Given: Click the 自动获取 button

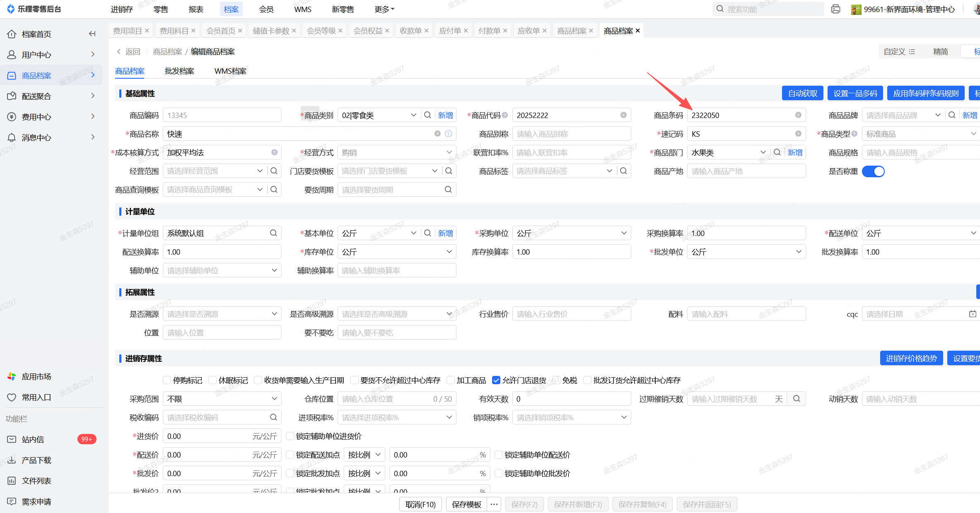Looking at the screenshot, I should pos(802,94).
